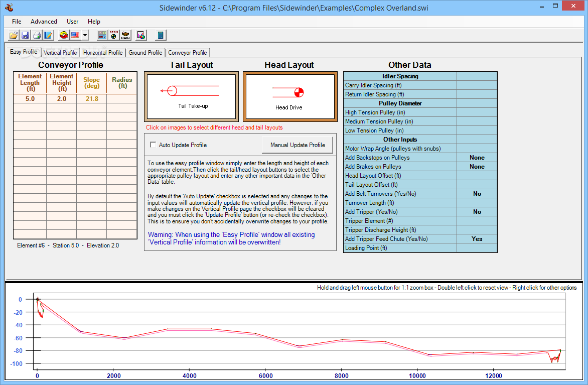Click the High Tension Pulley value cell
Screen dimensions: 588x385
477,112
